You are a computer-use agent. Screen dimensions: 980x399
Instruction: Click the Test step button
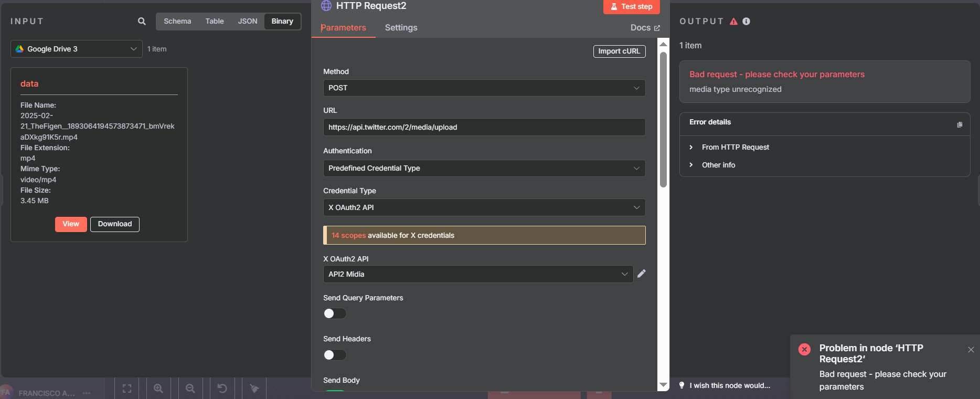[631, 7]
